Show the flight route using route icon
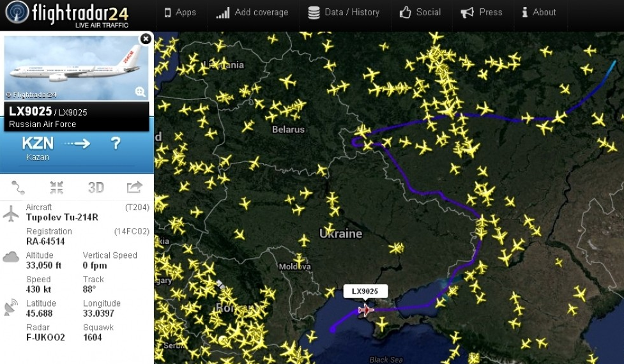Viewport: 624px width, 364px height. pos(18,188)
